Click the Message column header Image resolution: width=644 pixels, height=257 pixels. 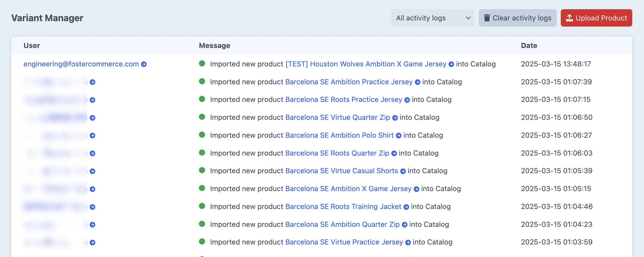(214, 46)
